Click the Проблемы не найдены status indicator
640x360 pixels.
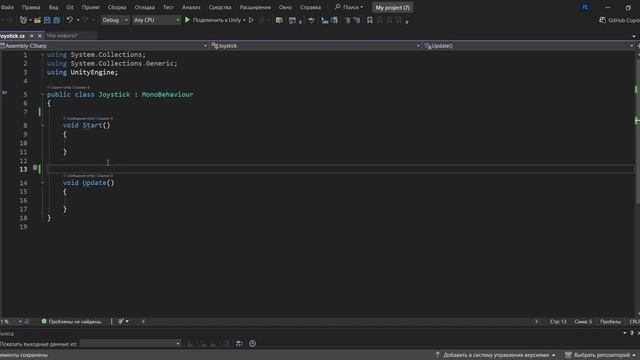[x=71, y=322]
